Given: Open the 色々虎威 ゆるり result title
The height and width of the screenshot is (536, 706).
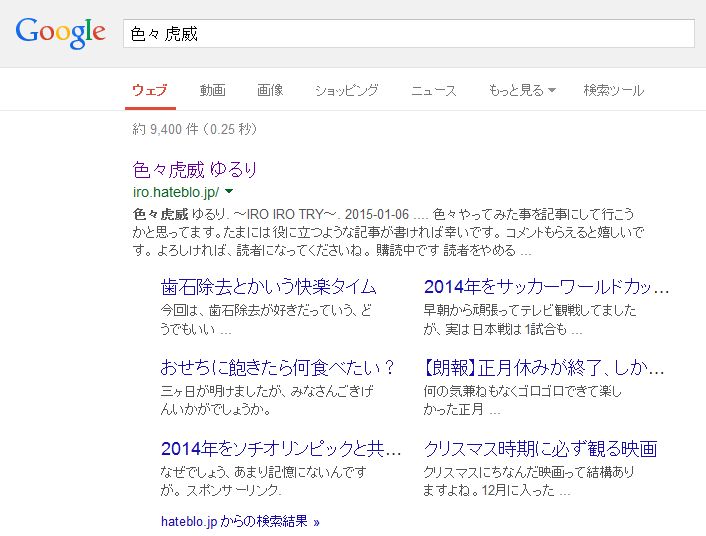Looking at the screenshot, I should coord(195,170).
